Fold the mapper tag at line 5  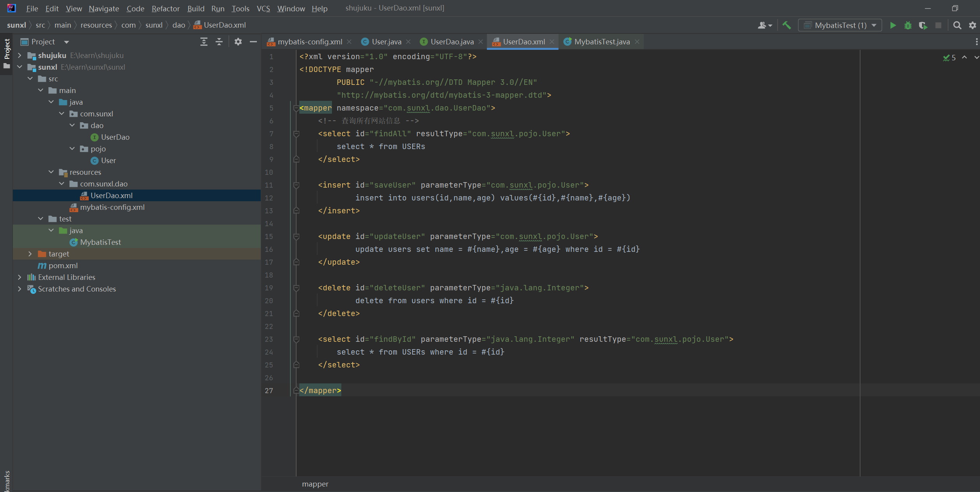coord(296,108)
